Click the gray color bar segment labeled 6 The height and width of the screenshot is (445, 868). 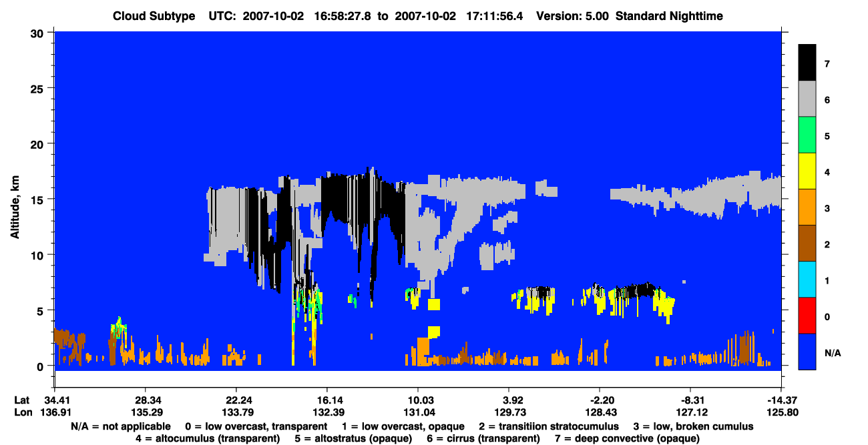tap(807, 99)
